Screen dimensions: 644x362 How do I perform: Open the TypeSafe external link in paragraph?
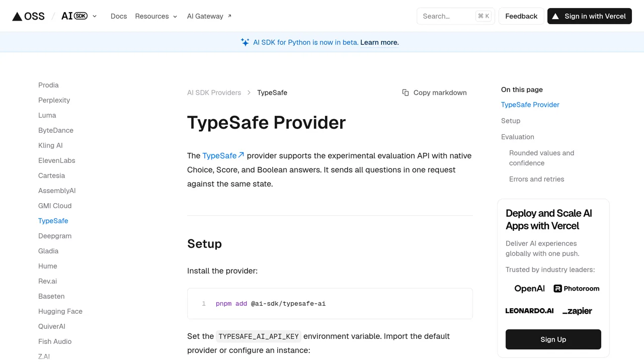223,155
